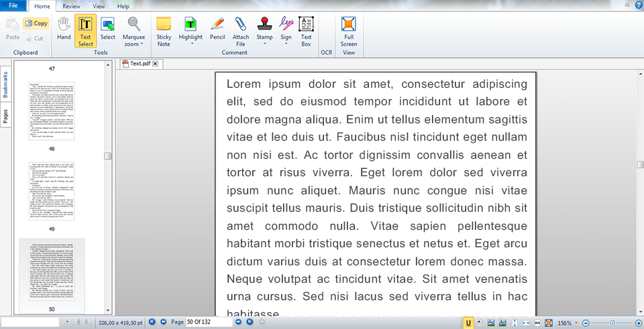Insert a Text Box comment
644x329 pixels.
point(306,30)
